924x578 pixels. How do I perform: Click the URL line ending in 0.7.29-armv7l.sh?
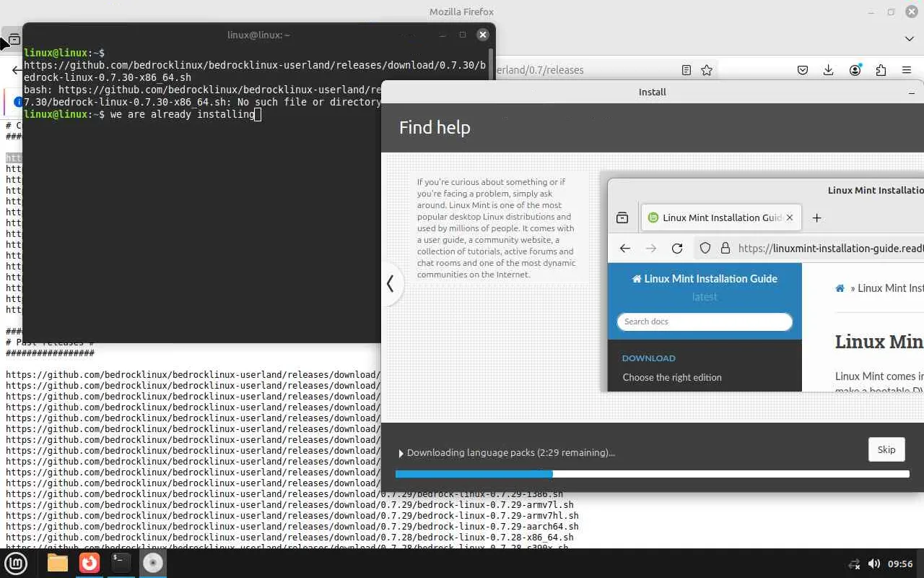(x=289, y=505)
